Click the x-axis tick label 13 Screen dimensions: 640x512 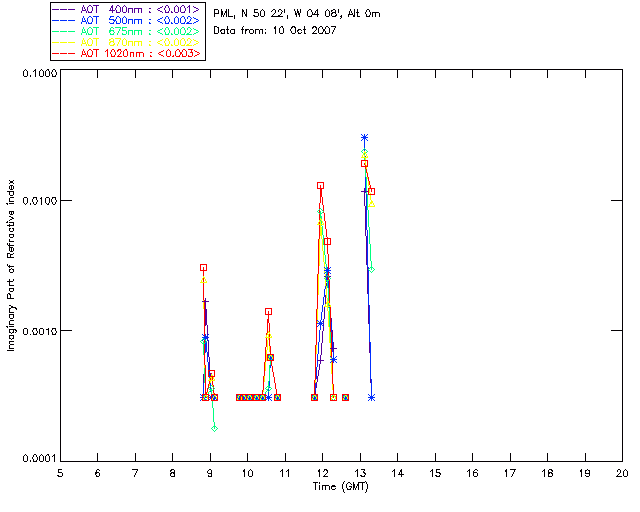360,473
